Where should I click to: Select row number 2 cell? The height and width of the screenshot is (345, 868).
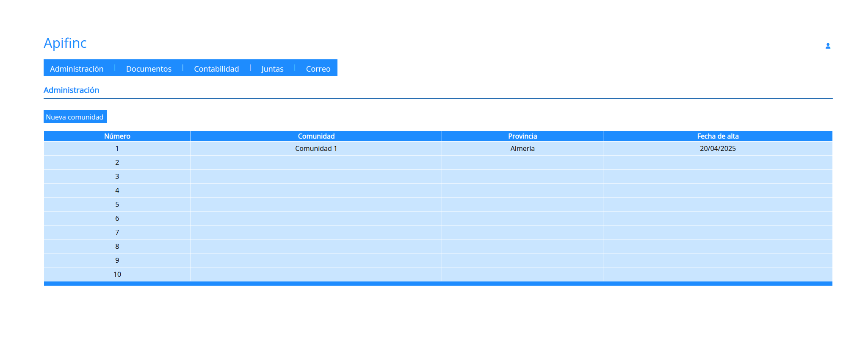click(117, 162)
